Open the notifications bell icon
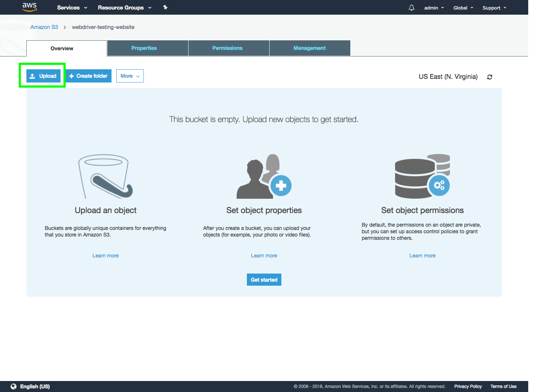The width and height of the screenshot is (555, 392). click(x=412, y=8)
